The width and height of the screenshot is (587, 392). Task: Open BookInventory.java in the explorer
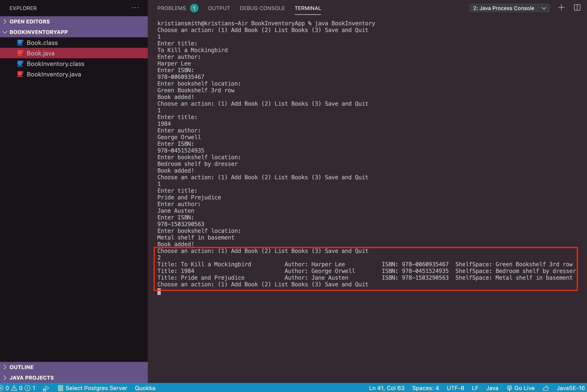74,74
